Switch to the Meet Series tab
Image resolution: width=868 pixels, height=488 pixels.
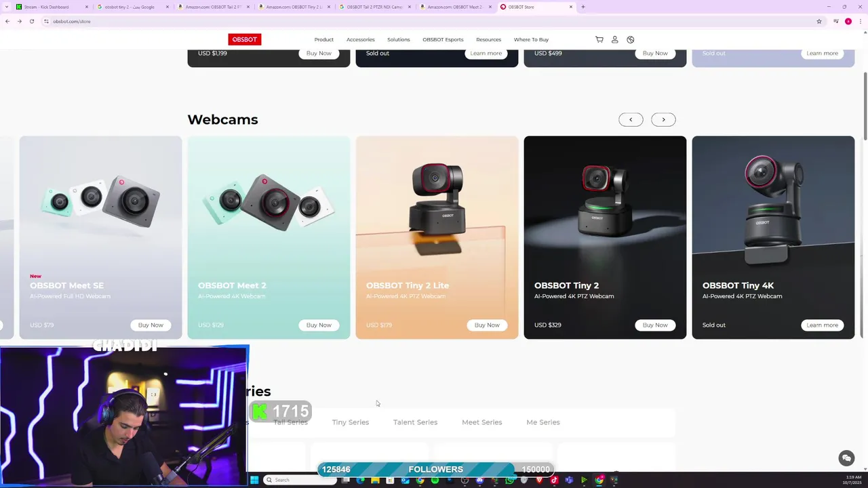[x=482, y=422]
